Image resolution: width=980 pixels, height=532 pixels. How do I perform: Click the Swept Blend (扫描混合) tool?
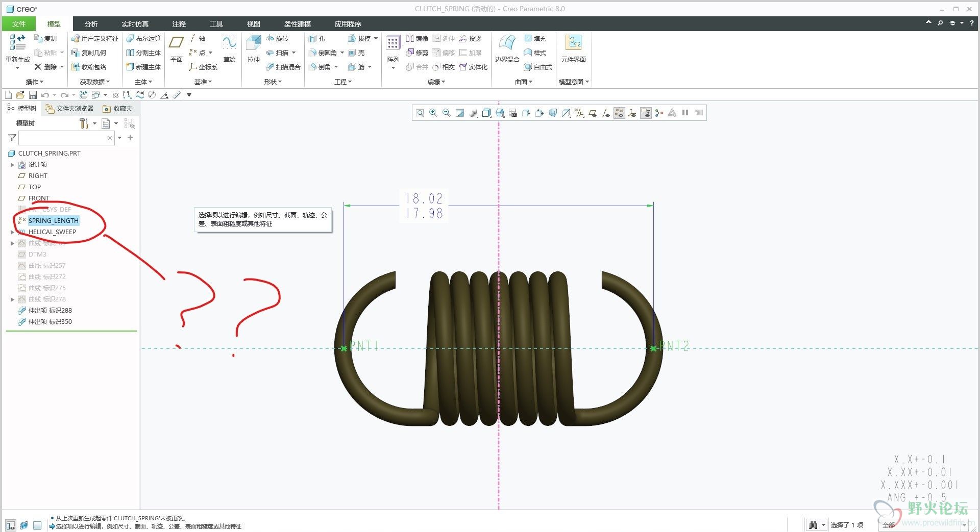tap(283, 67)
